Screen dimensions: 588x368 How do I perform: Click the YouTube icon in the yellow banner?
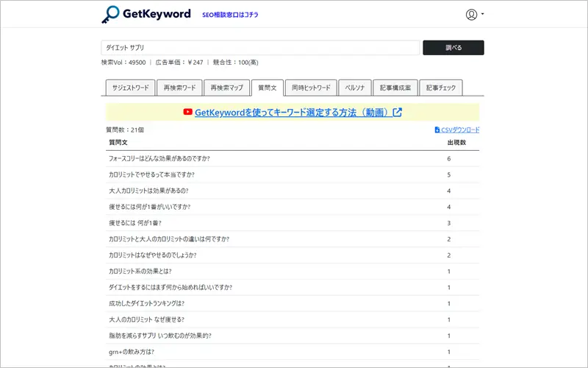(x=188, y=113)
